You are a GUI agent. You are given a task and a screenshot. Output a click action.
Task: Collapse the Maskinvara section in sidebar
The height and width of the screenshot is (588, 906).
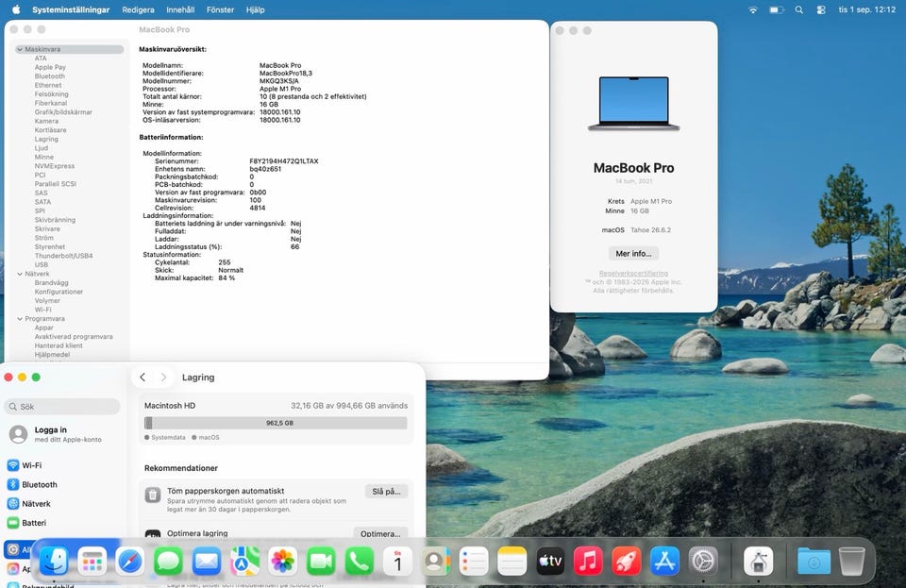click(x=20, y=49)
